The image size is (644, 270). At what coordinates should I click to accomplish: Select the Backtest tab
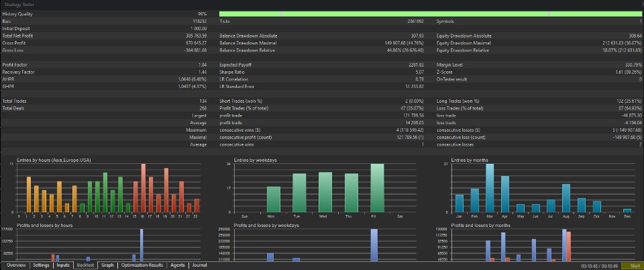pyautogui.click(x=85, y=265)
